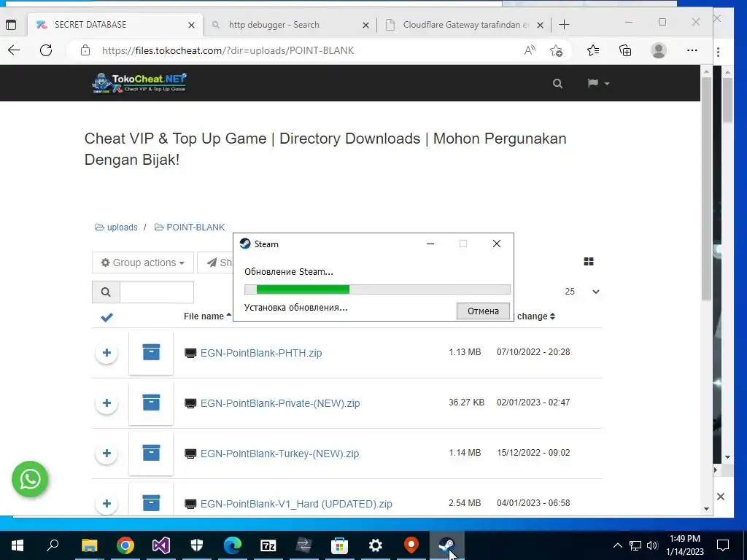
Task: Open 7-Zip from taskbar
Action: (x=268, y=545)
